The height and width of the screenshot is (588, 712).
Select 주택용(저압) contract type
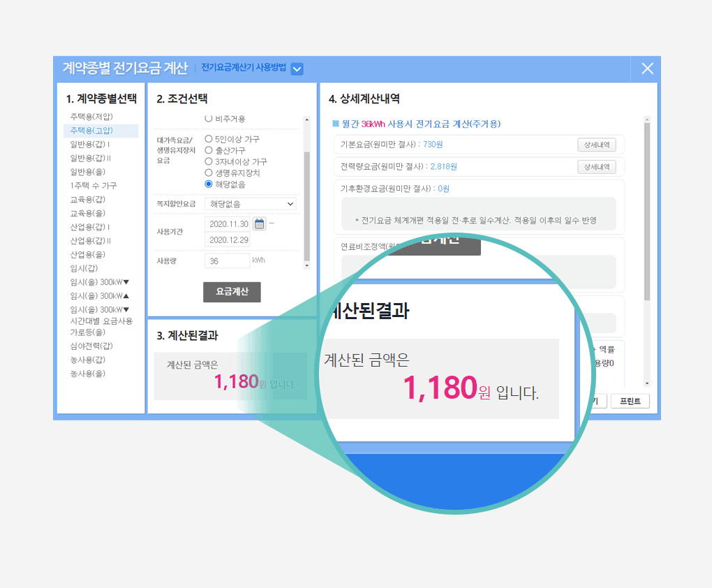pos(91,117)
